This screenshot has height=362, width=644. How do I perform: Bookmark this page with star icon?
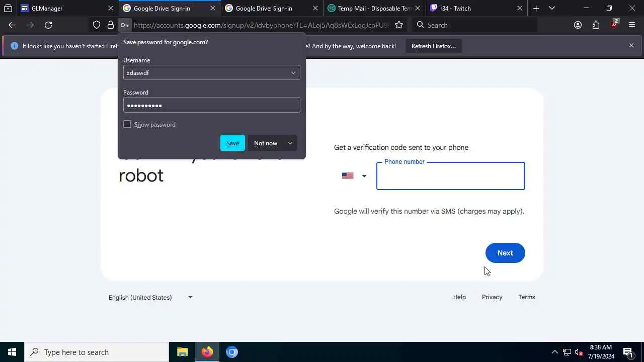point(399,25)
